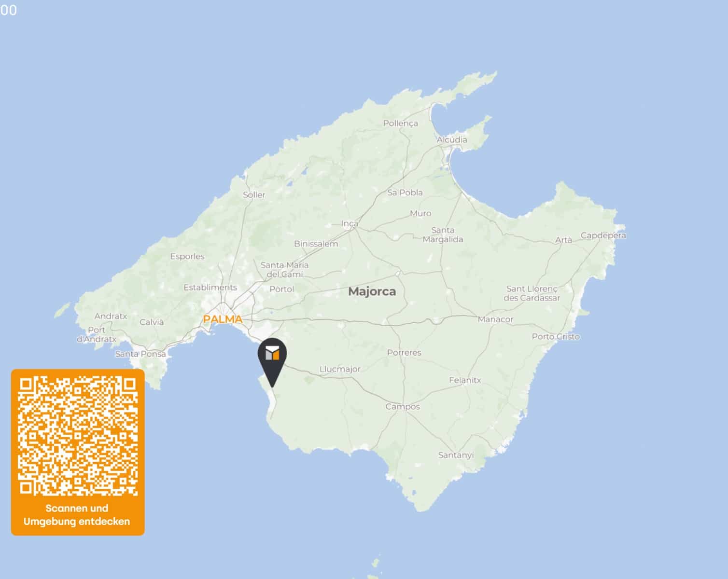Select the Felanitx town label
This screenshot has width=728, height=579.
pyautogui.click(x=465, y=380)
